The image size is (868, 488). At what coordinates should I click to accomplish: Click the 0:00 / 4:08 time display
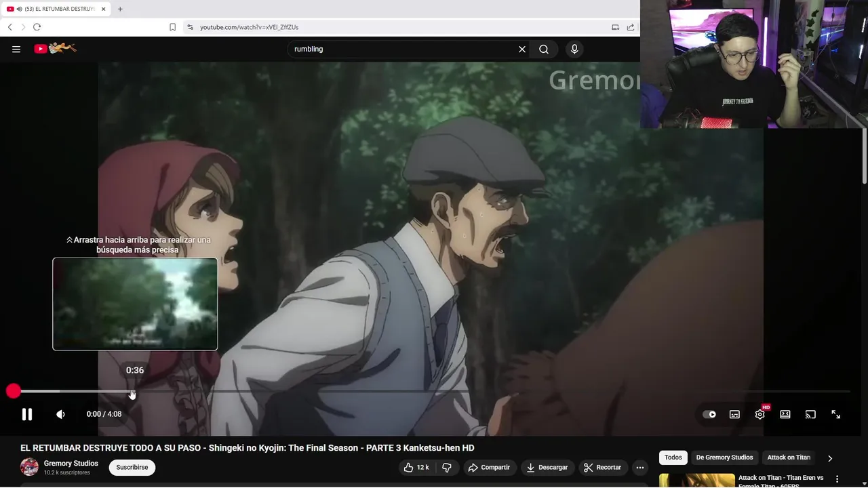click(104, 414)
